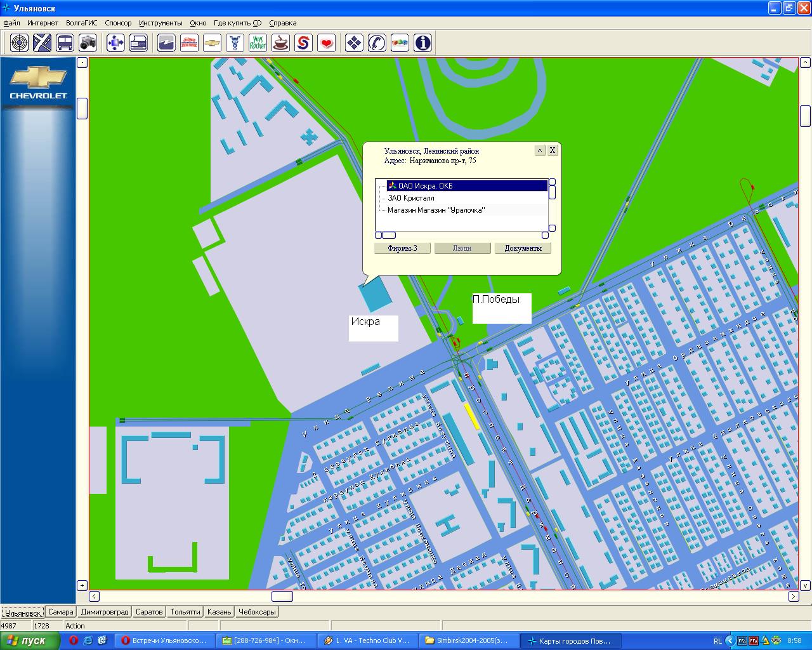812x650 pixels.
Task: Switch to the Самара city tab
Action: (61, 612)
